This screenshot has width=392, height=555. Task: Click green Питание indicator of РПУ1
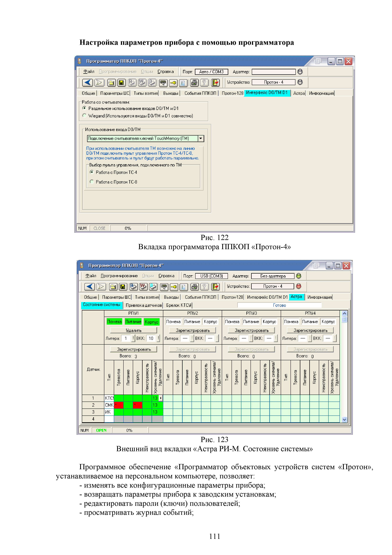tap(133, 322)
